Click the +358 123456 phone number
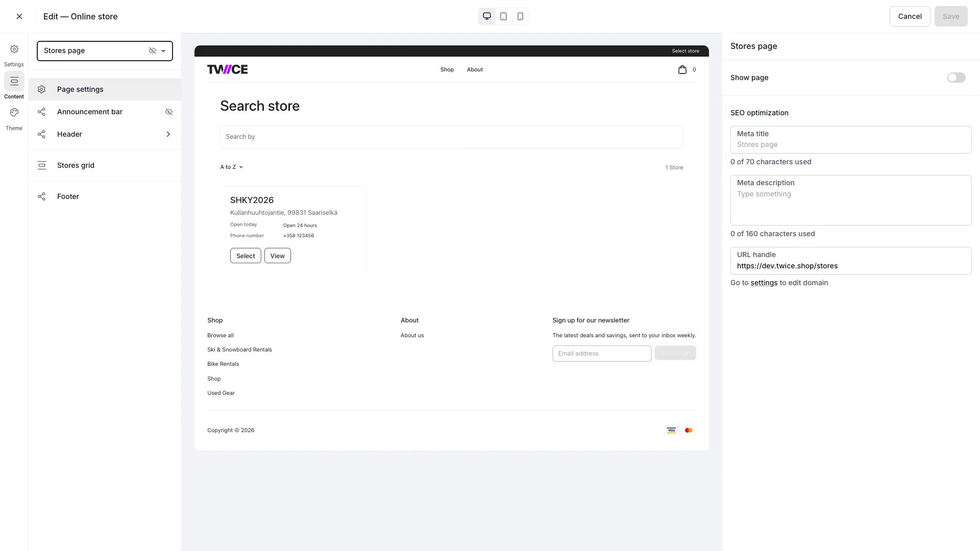The height and width of the screenshot is (551, 980). 299,236
